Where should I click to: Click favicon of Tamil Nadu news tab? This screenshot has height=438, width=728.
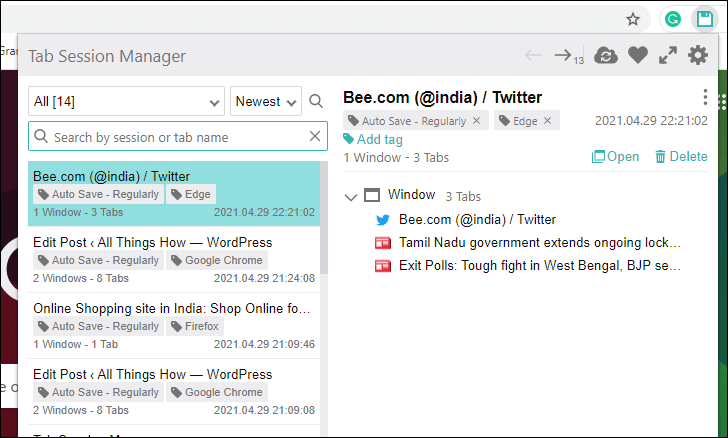point(383,243)
